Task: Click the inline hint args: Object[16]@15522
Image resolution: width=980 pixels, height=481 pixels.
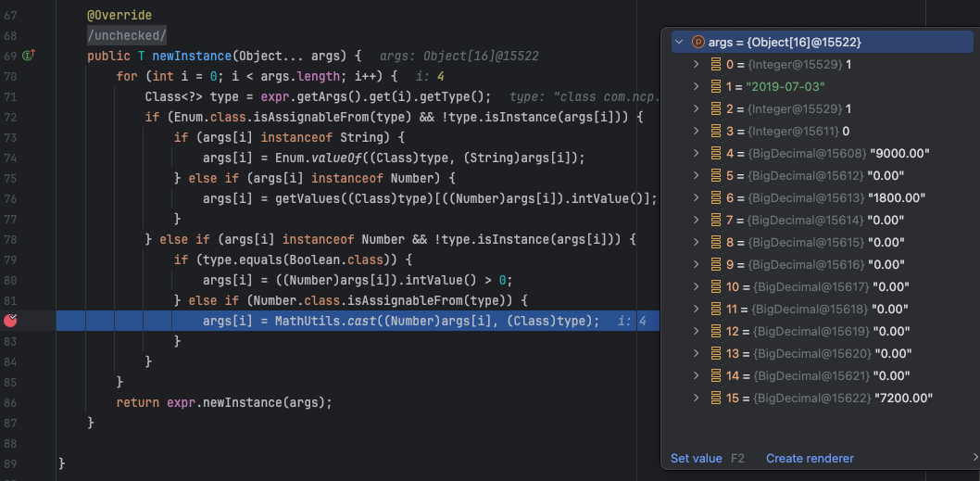Action: tap(459, 56)
